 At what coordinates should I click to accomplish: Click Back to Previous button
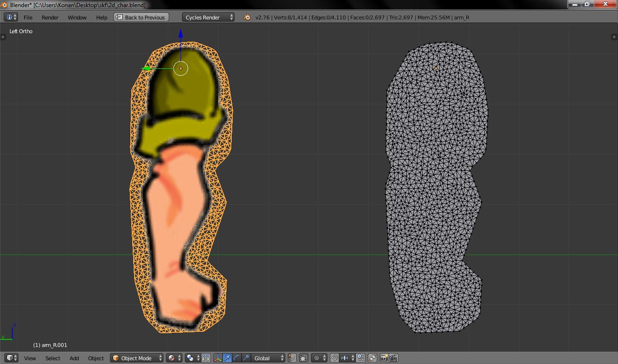[140, 17]
